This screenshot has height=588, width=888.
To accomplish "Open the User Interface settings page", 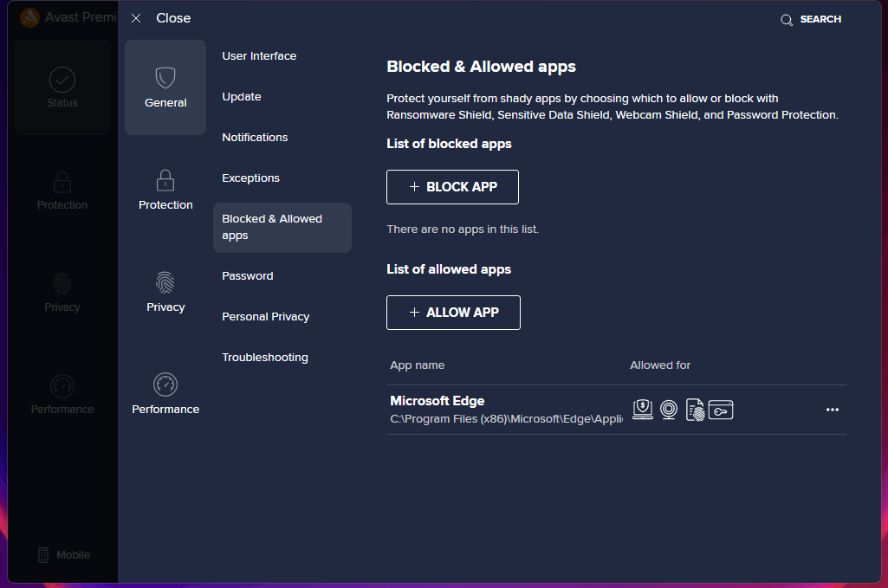I will [259, 56].
